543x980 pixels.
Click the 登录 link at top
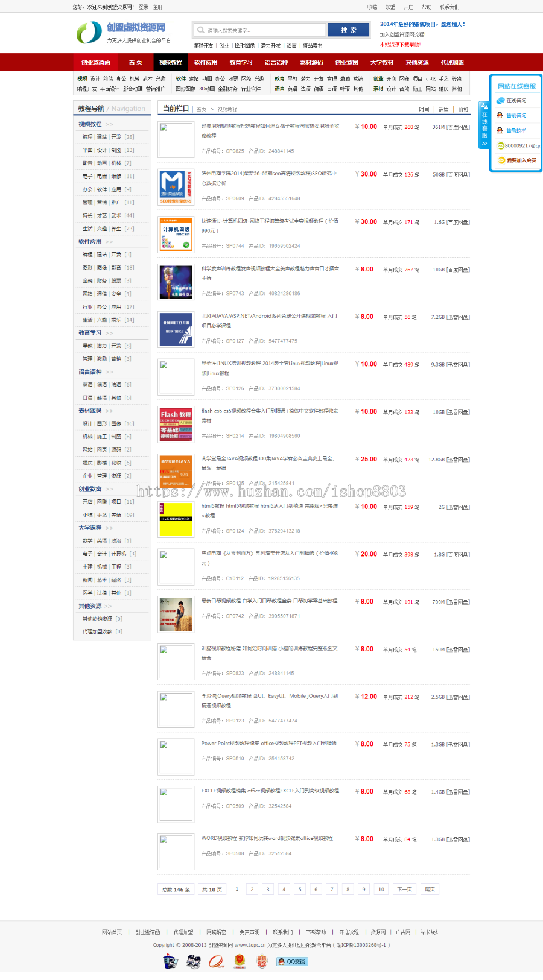(x=144, y=7)
